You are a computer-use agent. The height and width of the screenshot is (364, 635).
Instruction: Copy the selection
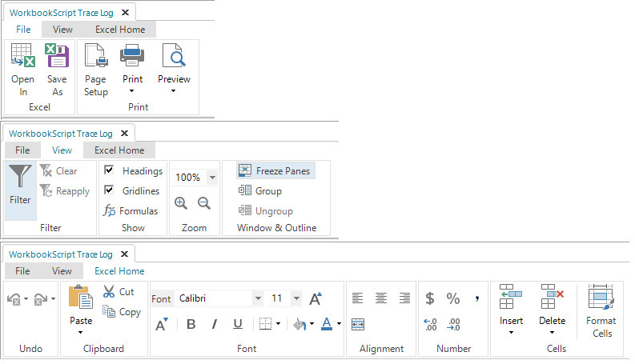(122, 311)
